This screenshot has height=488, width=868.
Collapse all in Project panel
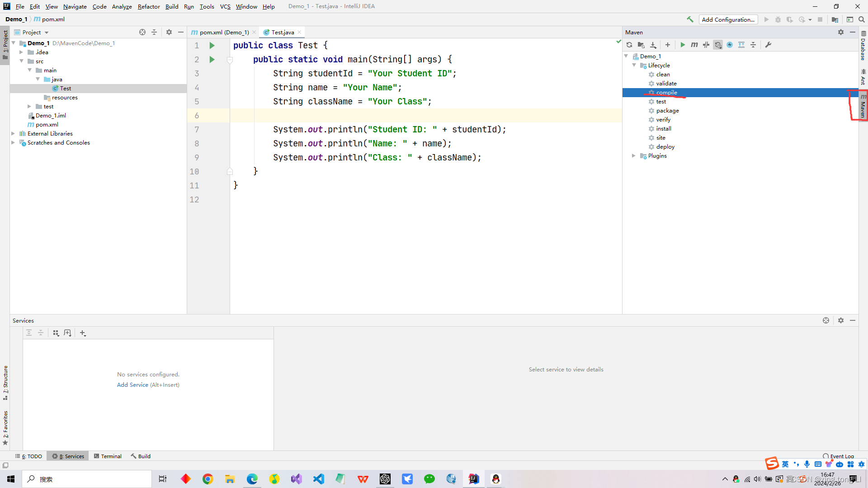coord(154,32)
